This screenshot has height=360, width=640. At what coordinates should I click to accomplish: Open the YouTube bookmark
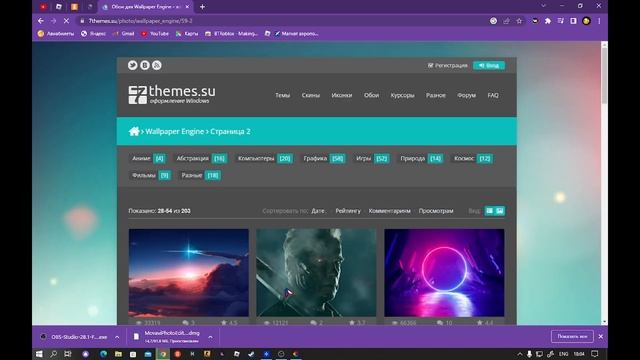155,34
